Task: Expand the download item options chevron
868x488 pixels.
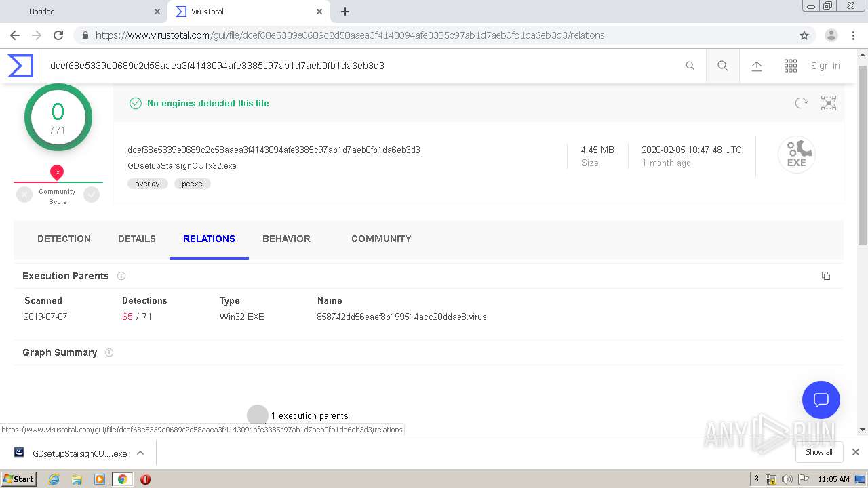Action: click(140, 453)
